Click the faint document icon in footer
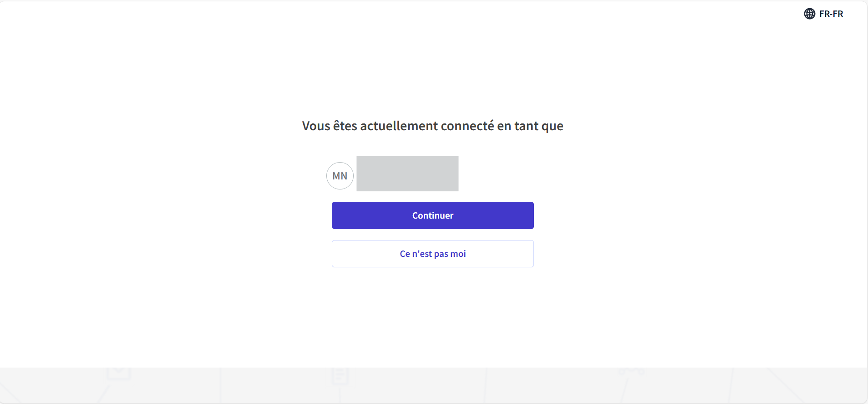 click(340, 376)
